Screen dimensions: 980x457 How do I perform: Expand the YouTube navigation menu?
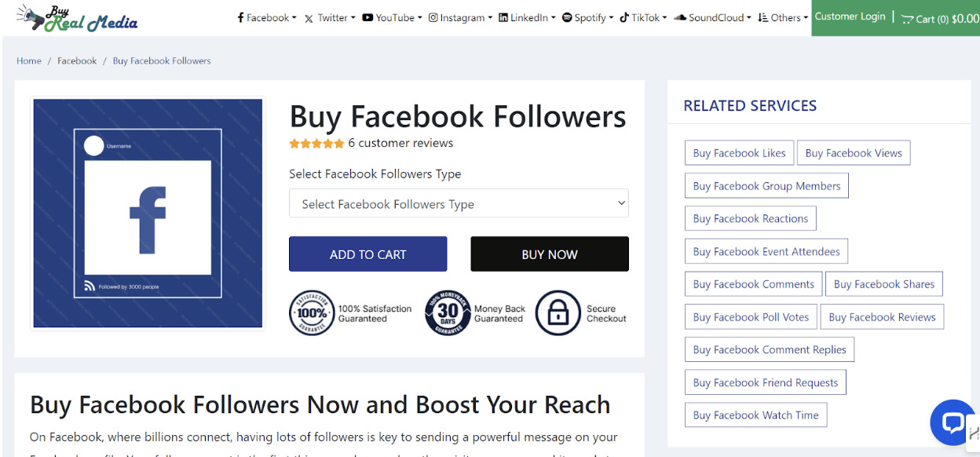[x=392, y=18]
